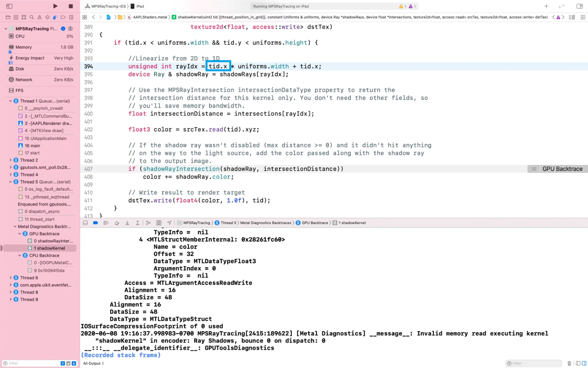The image size is (588, 368).
Task: Expand Thread 2
Action: click(x=10, y=160)
